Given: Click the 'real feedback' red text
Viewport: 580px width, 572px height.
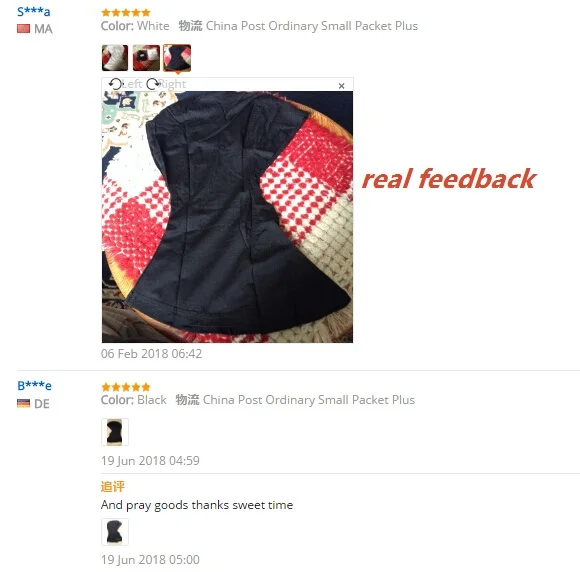Looking at the screenshot, I should (x=449, y=178).
